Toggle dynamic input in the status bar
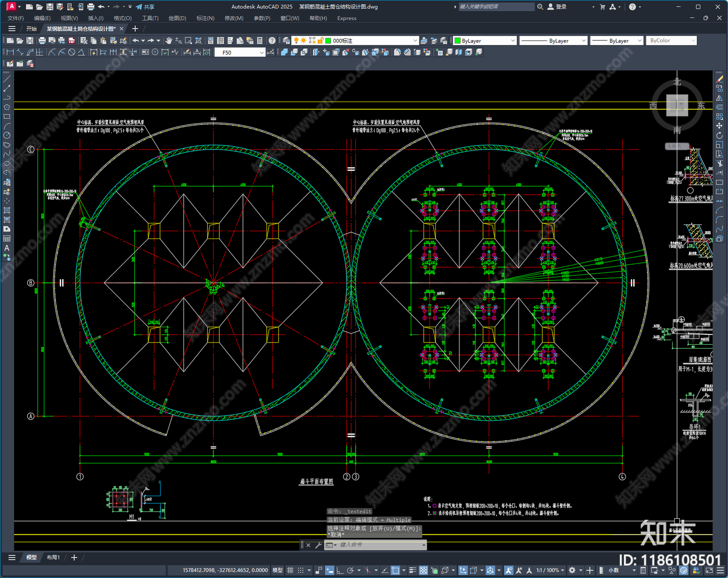 [x=329, y=570]
